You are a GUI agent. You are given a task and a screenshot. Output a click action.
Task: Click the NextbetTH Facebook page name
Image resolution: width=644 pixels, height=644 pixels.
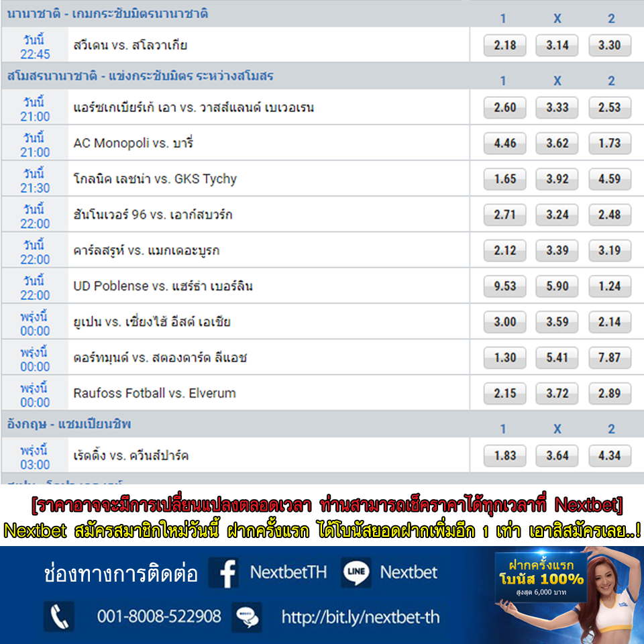pyautogui.click(x=288, y=572)
